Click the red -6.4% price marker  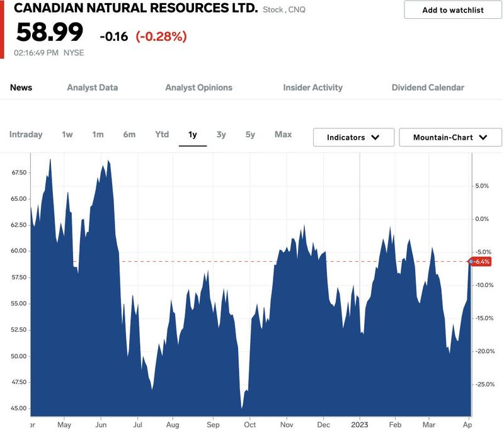(x=481, y=261)
